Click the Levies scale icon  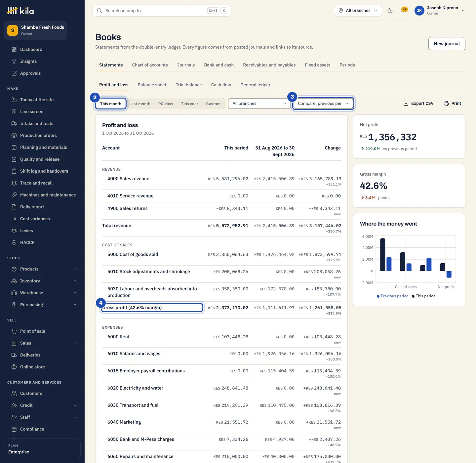[x=14, y=231]
